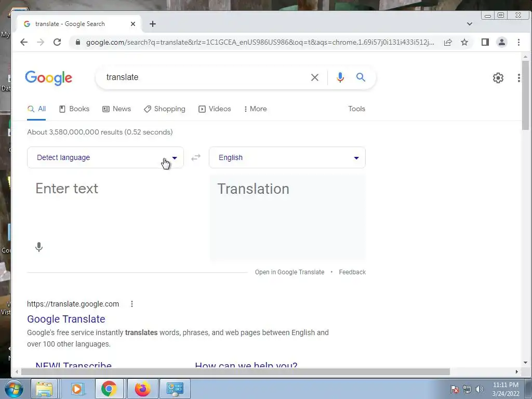Image resolution: width=532 pixels, height=399 pixels.
Task: Click the Translation output box
Action: [287, 217]
